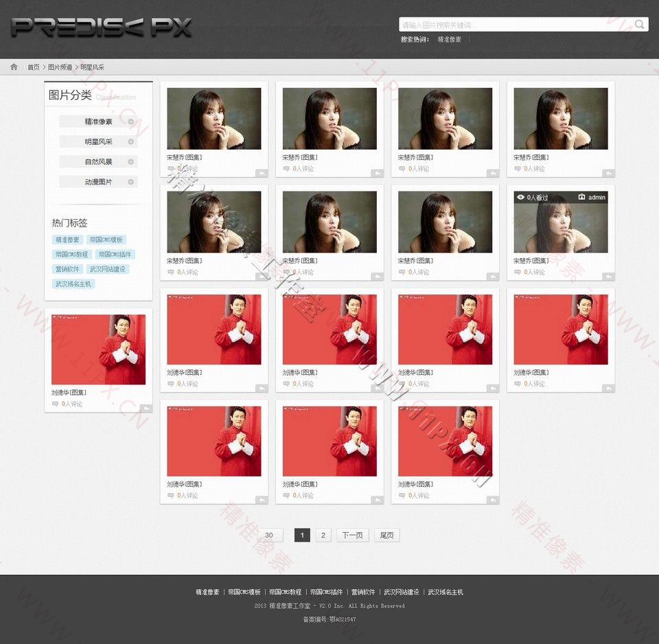The width and height of the screenshot is (659, 644).
Task: Click the 武汉域名主机 hot tag
Action: pos(73,284)
